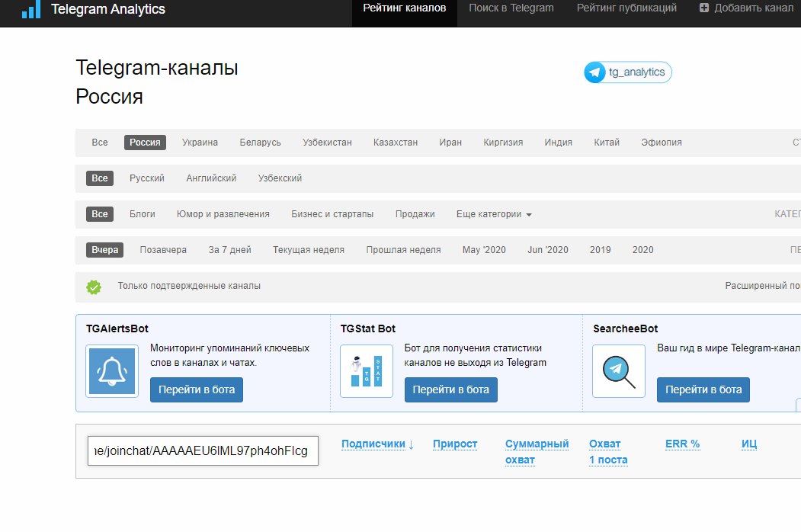Select the May '2020 period
The height and width of the screenshot is (532, 801).
[x=484, y=250]
